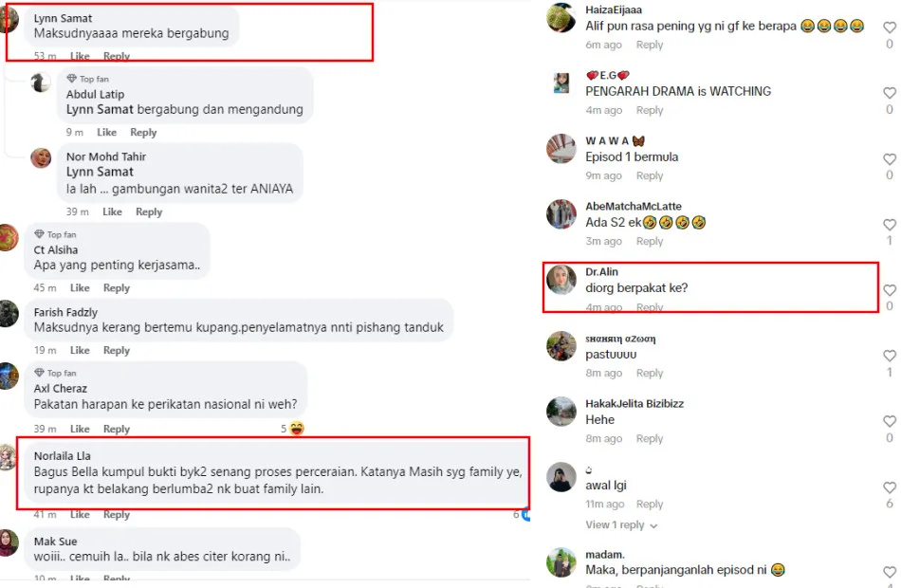Open the tagged Lynn Samat mention in Abdul Latip's reply
The height and width of the screenshot is (588, 901).
(x=100, y=109)
